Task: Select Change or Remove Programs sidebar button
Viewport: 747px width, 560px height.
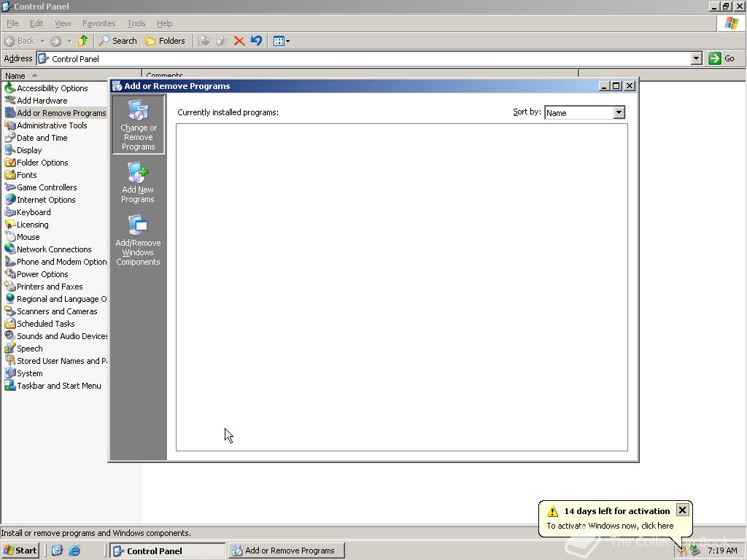Action: [138, 125]
